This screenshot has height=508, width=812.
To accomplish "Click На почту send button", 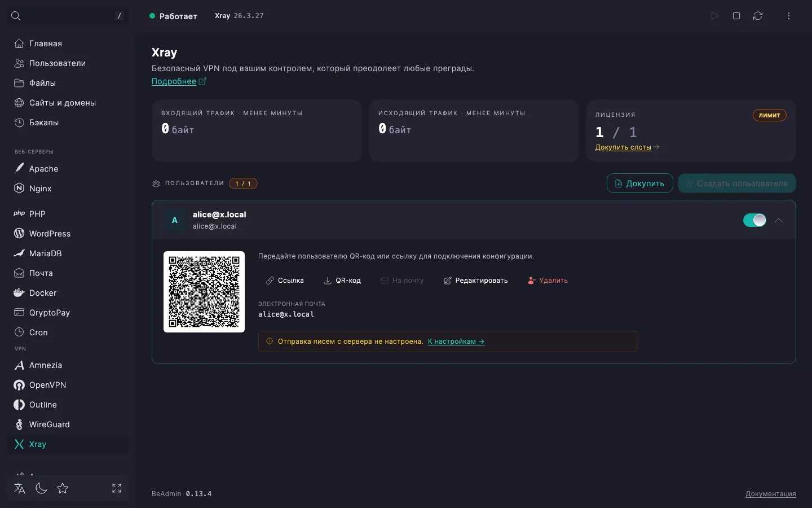I will [x=402, y=281].
